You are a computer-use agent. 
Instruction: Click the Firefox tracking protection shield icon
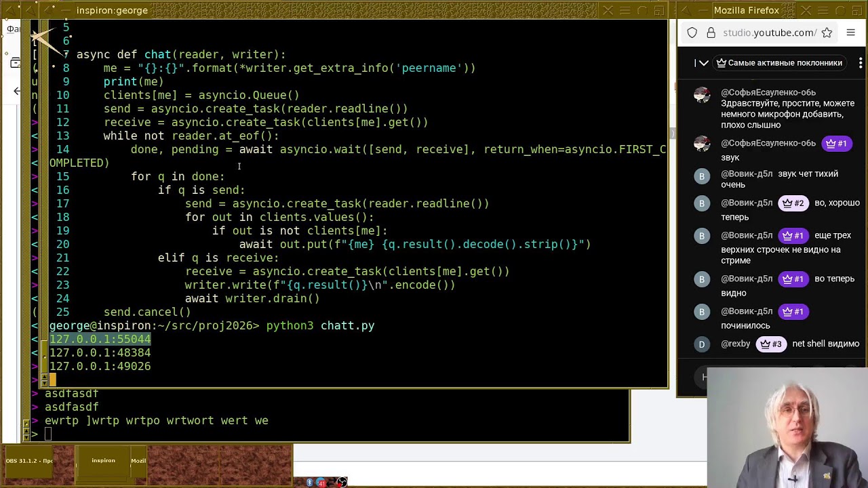(x=692, y=33)
